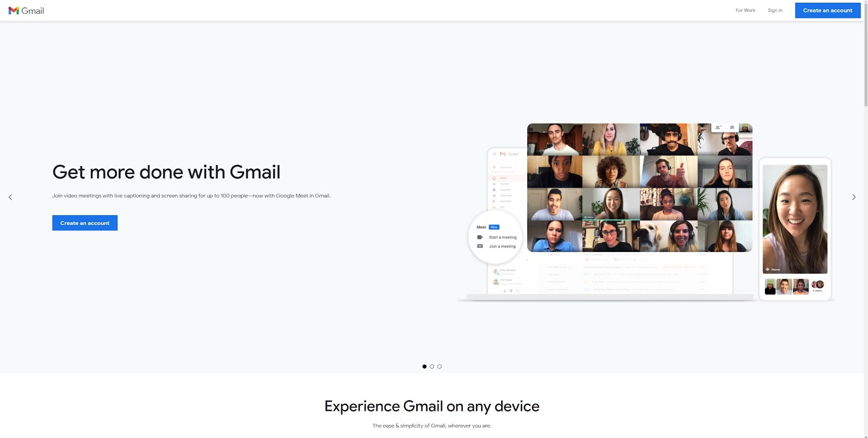Click the phone mockup showing smiling woman

pyautogui.click(x=795, y=229)
